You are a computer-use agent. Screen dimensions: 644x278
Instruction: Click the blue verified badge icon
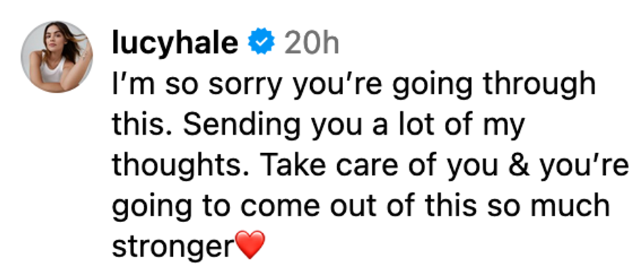[260, 43]
